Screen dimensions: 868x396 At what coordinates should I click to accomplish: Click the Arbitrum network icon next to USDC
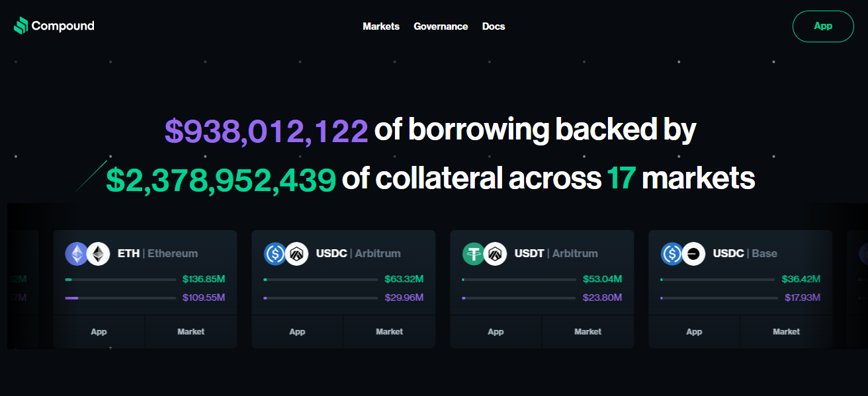pyautogui.click(x=296, y=253)
